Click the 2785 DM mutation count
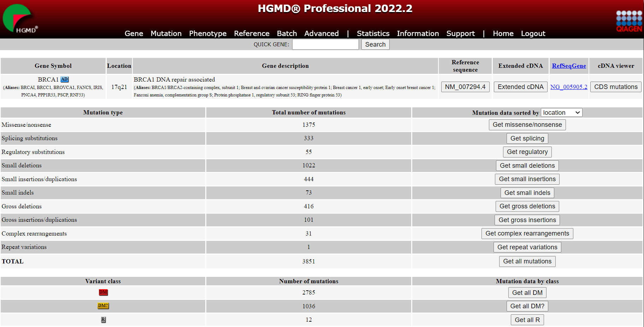The height and width of the screenshot is (327, 644). coord(308,293)
